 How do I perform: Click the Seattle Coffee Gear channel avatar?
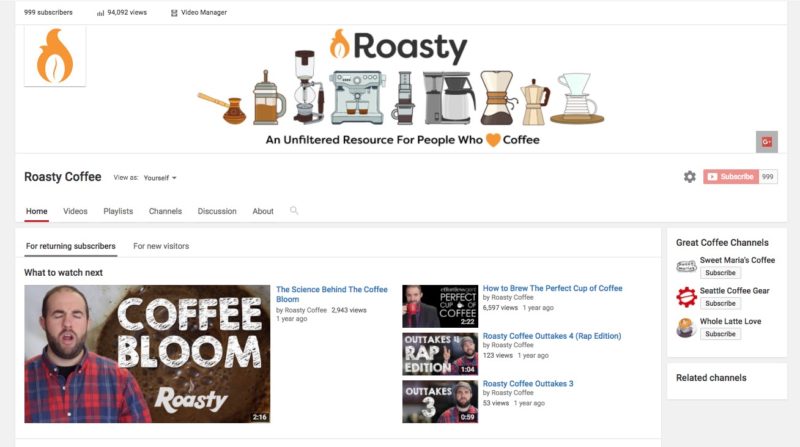click(x=686, y=296)
